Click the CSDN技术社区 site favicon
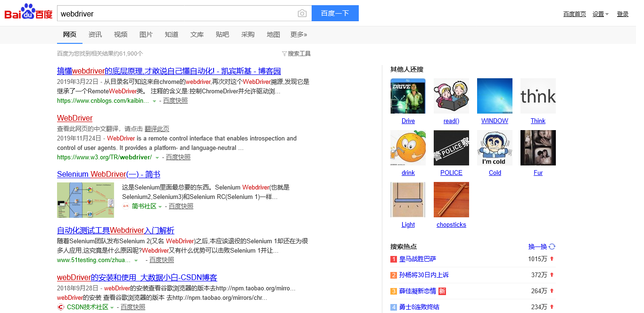The width and height of the screenshot is (644, 313). [x=61, y=307]
